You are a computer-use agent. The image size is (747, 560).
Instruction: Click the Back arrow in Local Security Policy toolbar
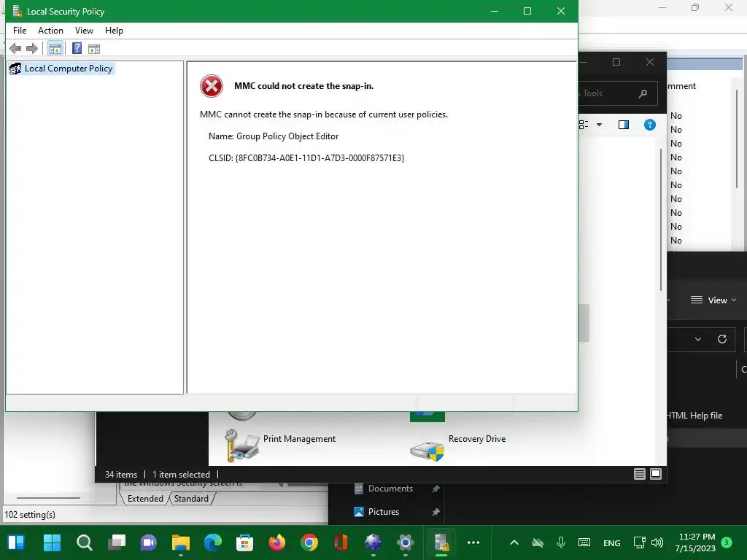[15, 48]
